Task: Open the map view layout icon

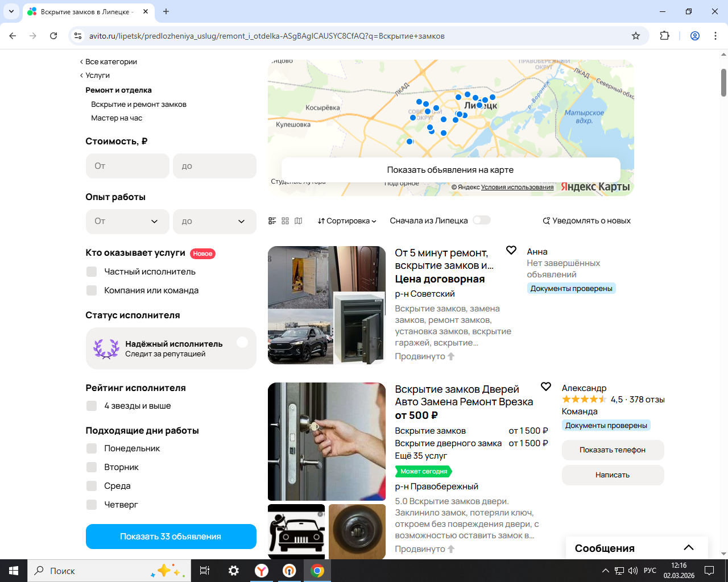Action: coord(299,221)
